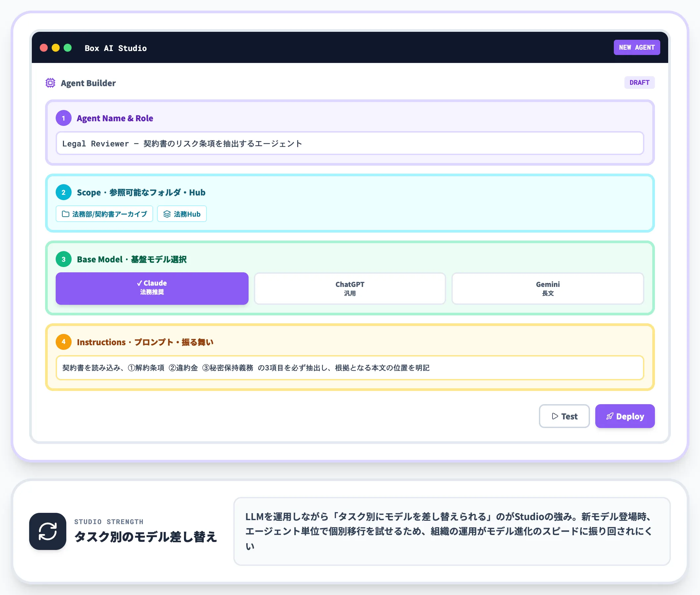Click the refresh arrows icon beside STUDIO STRENGTH
The width and height of the screenshot is (700, 595).
coord(48,532)
